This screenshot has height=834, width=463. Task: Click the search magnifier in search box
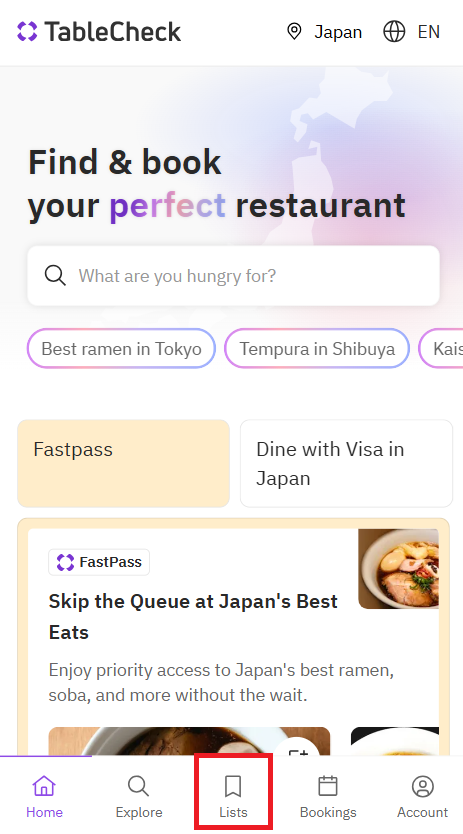point(55,276)
